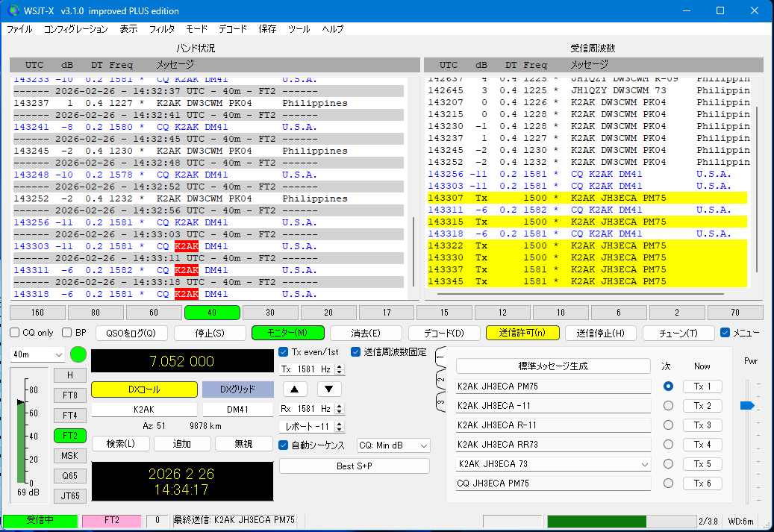The width and height of the screenshot is (774, 532).
Task: Open the Tx 5 message dropdown
Action: pyautogui.click(x=645, y=464)
